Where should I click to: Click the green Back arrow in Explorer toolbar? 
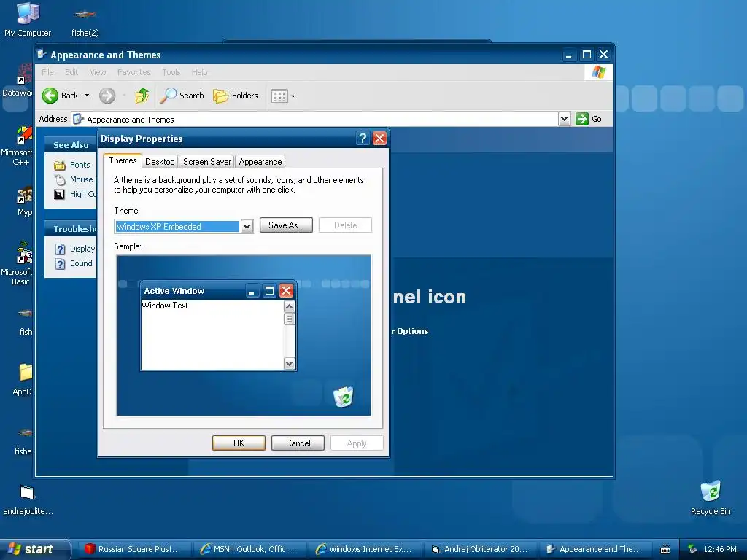(50, 96)
